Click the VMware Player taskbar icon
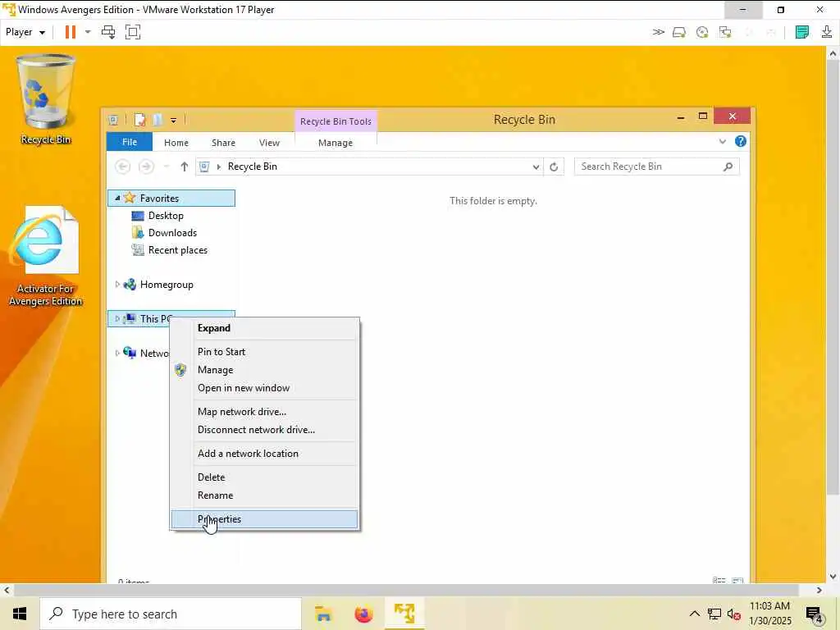Screen dimensions: 840x630 pyautogui.click(x=404, y=614)
